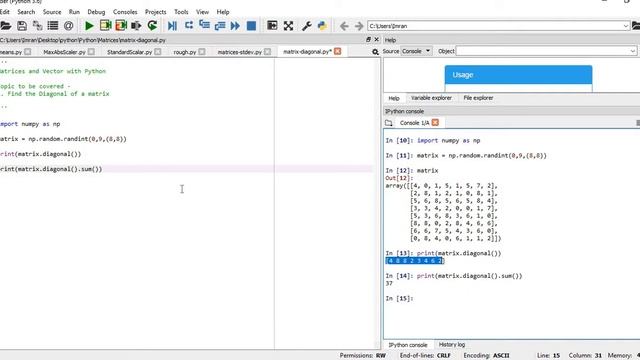Click the highlighted diagonal output in console
Image resolution: width=640 pixels, height=360 pixels.
(x=415, y=261)
